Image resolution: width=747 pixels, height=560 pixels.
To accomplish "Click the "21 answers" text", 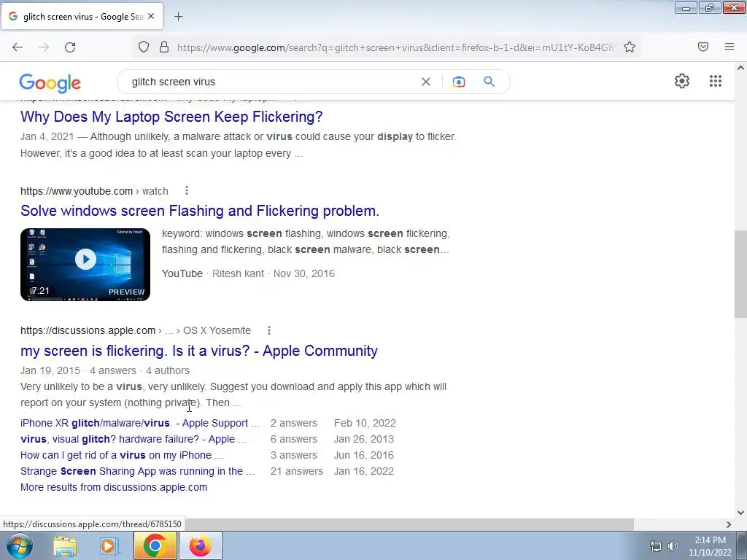I will pyautogui.click(x=297, y=471).
